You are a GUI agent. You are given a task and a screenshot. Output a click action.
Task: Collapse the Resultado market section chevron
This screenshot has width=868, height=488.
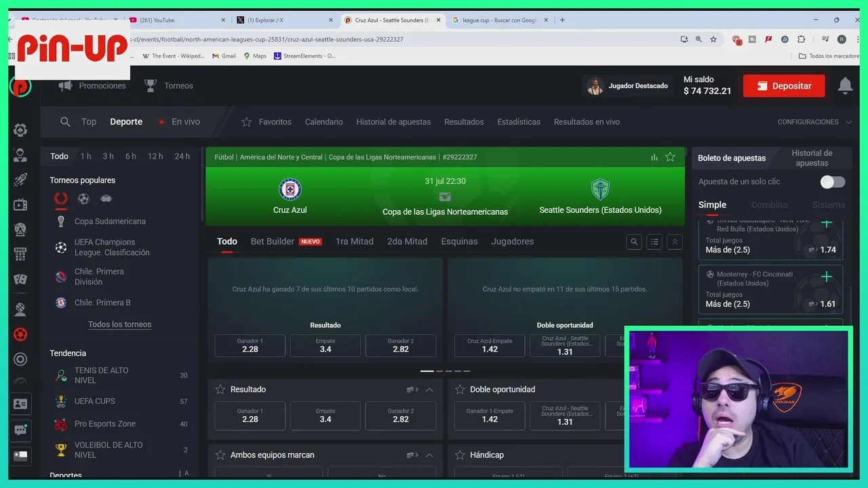pos(429,390)
